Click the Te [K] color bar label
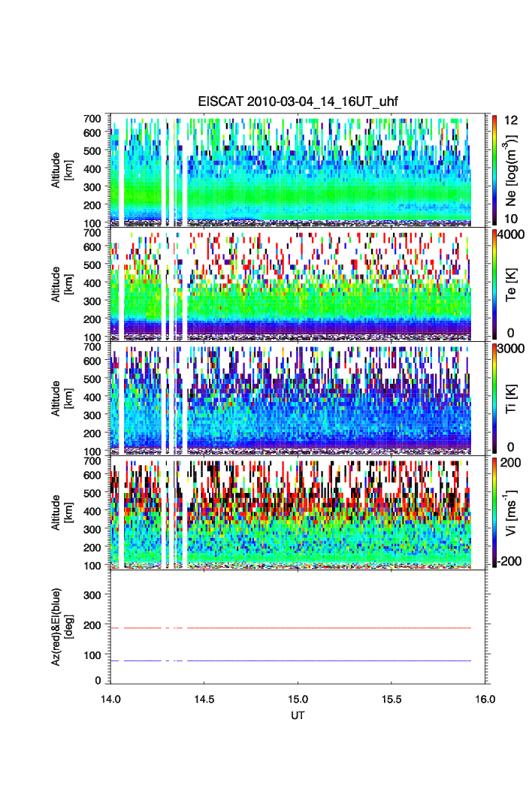Screen dimensions: 532x798 tap(512, 284)
